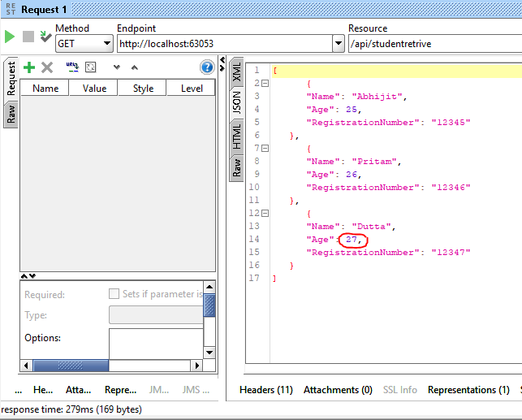This screenshot has width=522, height=420.
Task: Open help with the blue question mark
Action: (207, 67)
